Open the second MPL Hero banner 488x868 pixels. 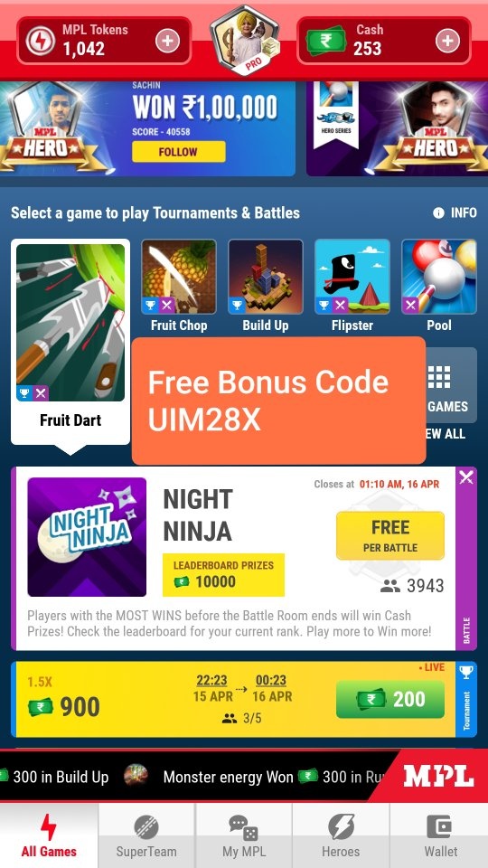pyautogui.click(x=398, y=128)
